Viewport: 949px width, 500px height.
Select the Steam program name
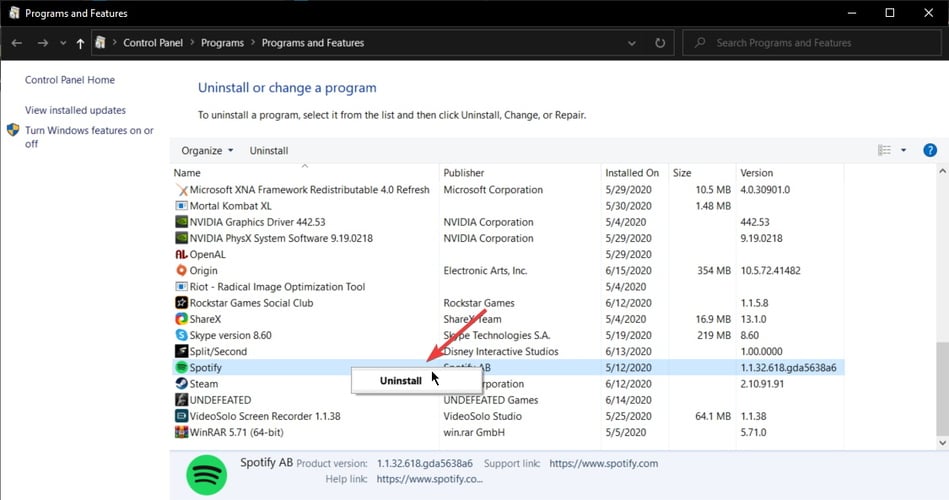203,384
